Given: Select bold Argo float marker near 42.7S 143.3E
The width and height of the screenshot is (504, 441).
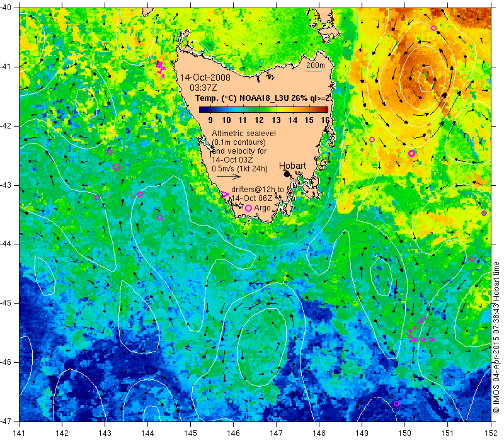Looking at the screenshot, I should pyautogui.click(x=117, y=167).
